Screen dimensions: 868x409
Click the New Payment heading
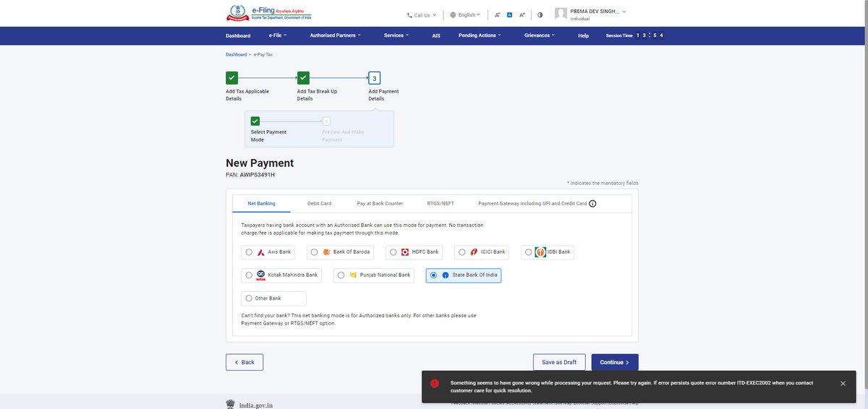coord(260,163)
